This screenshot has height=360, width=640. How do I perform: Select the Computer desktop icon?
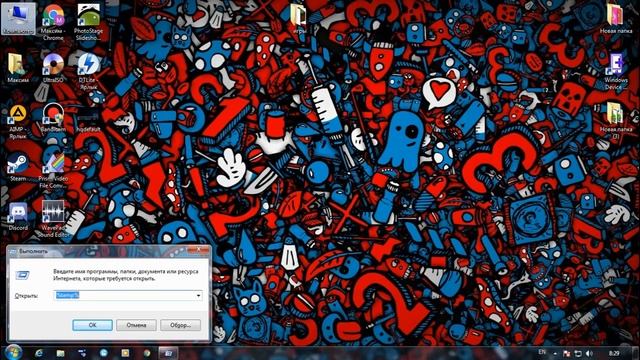(x=18, y=19)
